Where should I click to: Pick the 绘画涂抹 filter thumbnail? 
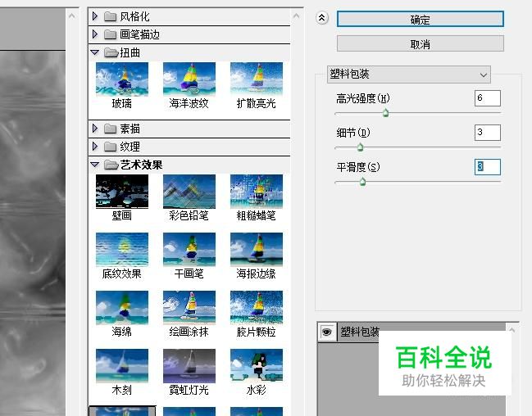[189, 308]
